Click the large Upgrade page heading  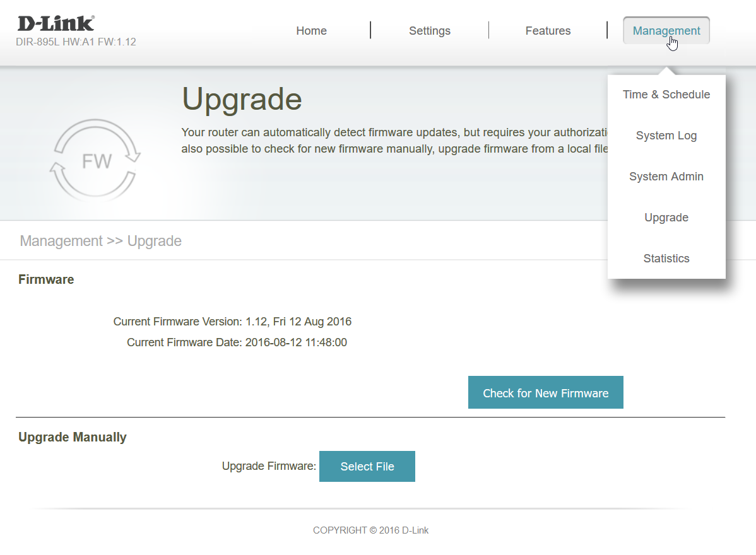click(x=242, y=100)
